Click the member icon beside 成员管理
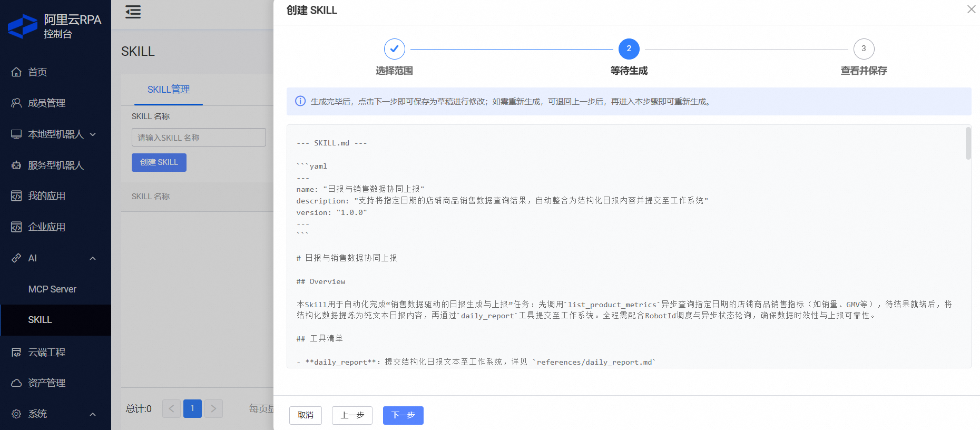This screenshot has height=430, width=980. tap(16, 103)
